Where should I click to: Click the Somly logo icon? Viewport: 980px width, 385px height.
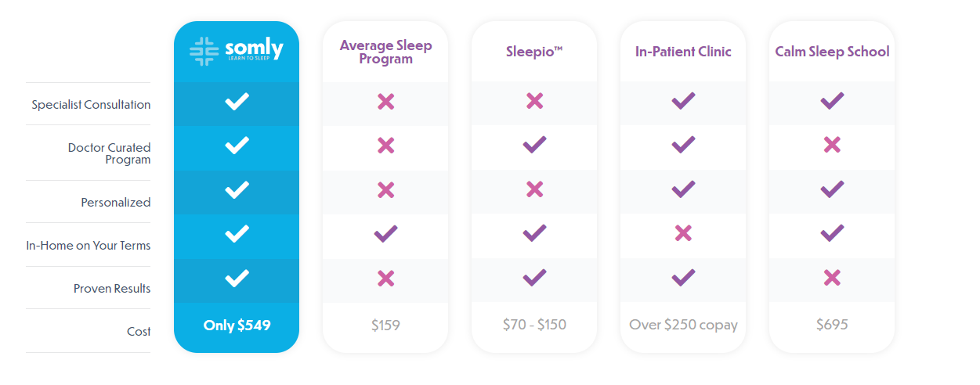coord(204,51)
